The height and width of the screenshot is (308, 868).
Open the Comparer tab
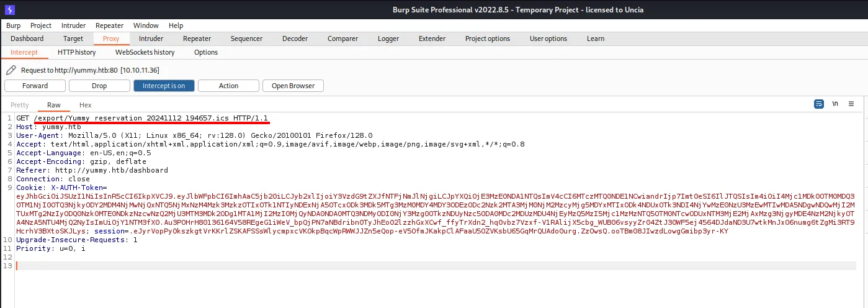[342, 38]
